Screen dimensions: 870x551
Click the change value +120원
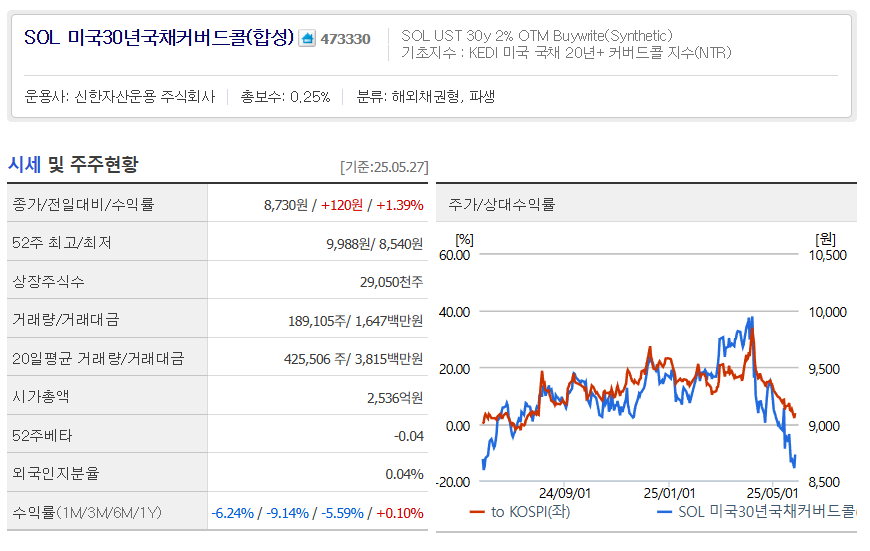[x=342, y=205]
